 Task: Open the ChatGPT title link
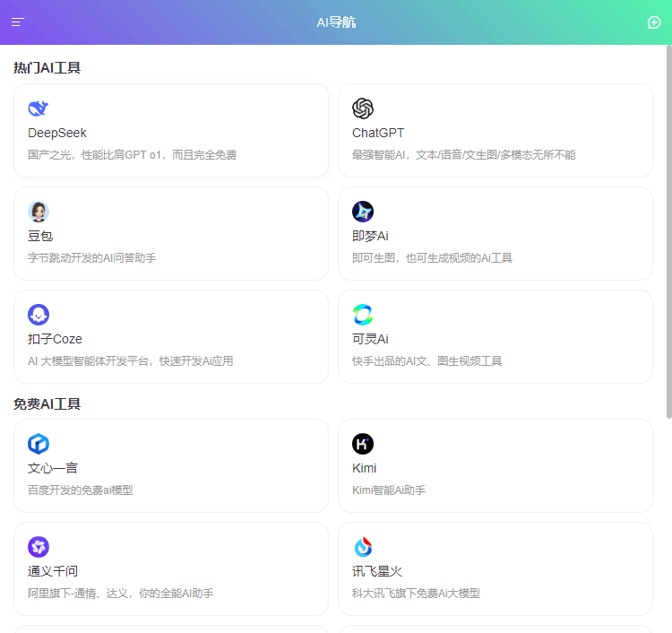378,133
